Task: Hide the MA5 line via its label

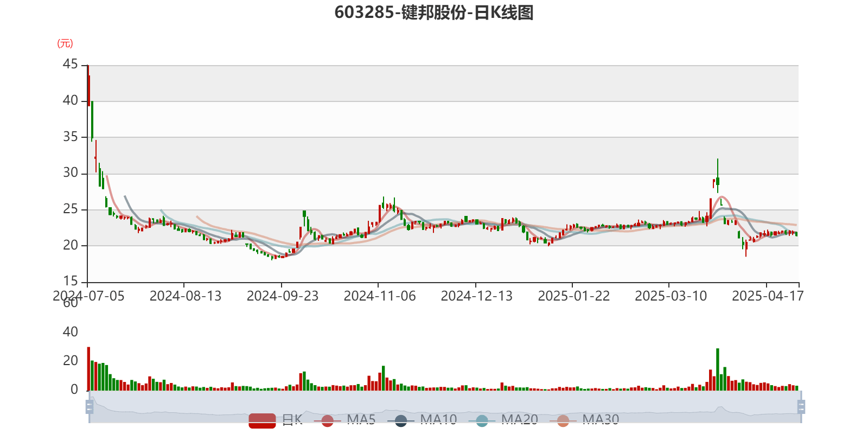Action: click(361, 419)
